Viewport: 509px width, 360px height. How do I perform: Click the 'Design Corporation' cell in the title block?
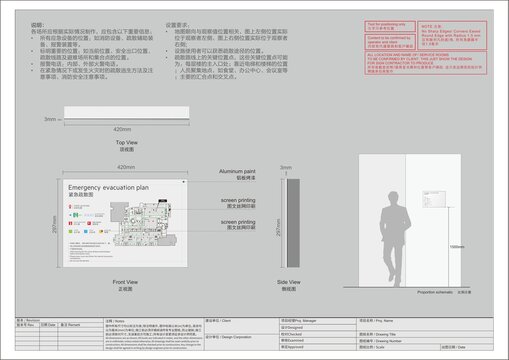coord(241,342)
